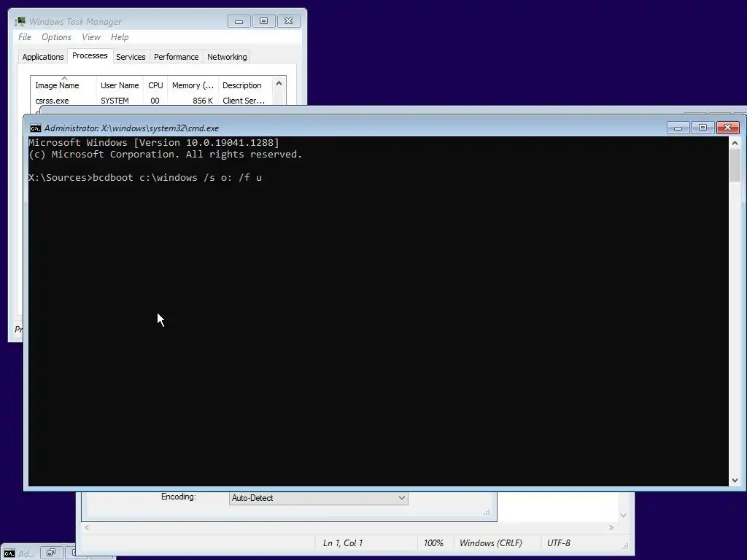Switch to the Networking tab
The width and height of the screenshot is (747, 560).
coord(227,57)
